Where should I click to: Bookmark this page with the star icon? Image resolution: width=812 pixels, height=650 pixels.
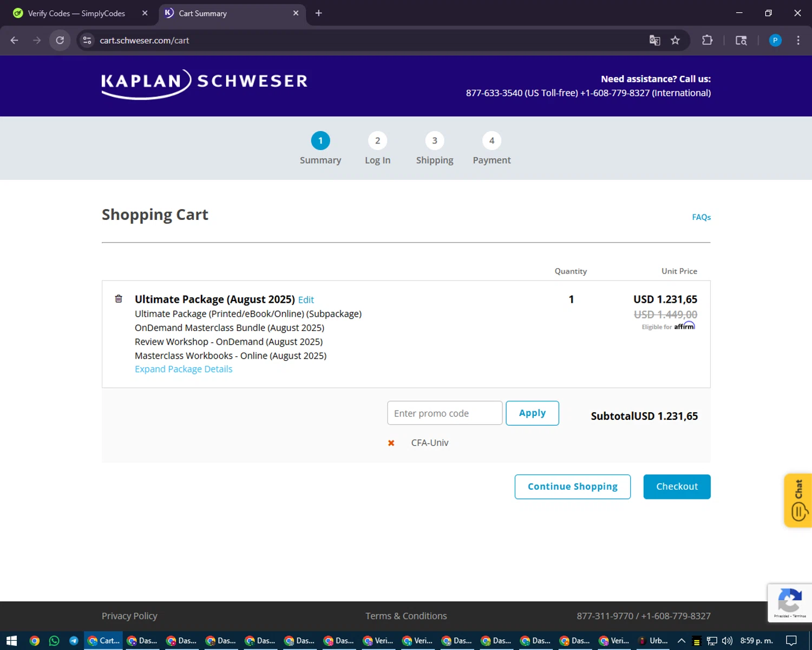675,40
